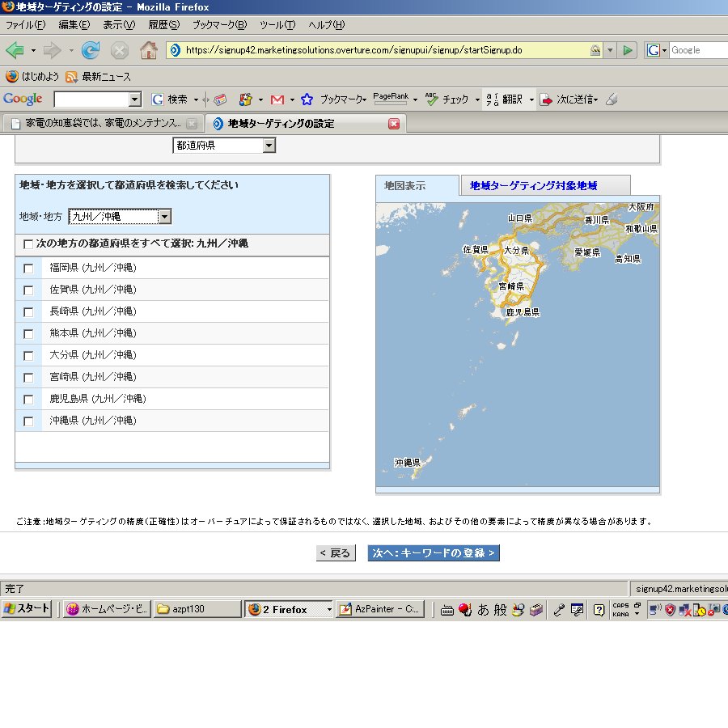This screenshot has height=728, width=728.
Task: Click the IME keyboard icon in the language bar
Action: [447, 610]
